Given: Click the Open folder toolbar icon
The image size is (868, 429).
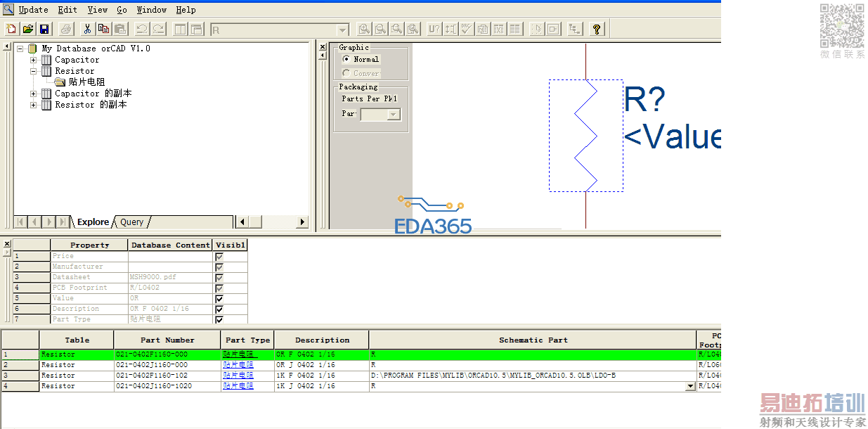Looking at the screenshot, I should (28, 29).
